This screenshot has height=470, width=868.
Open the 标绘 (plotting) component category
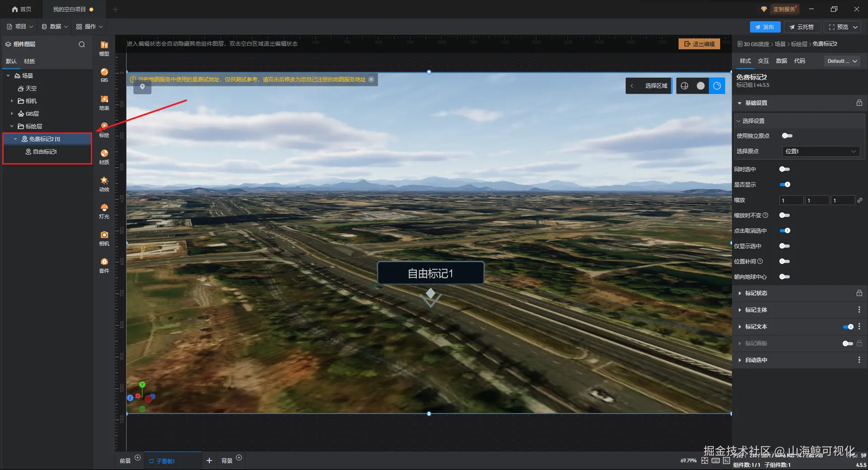pos(104,129)
